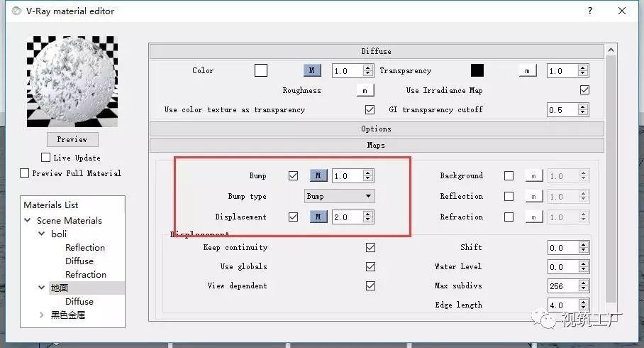Collapse the Scene Materials tree node

[28, 220]
